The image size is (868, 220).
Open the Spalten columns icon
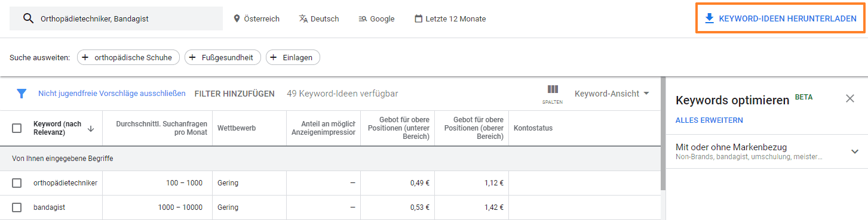point(553,94)
